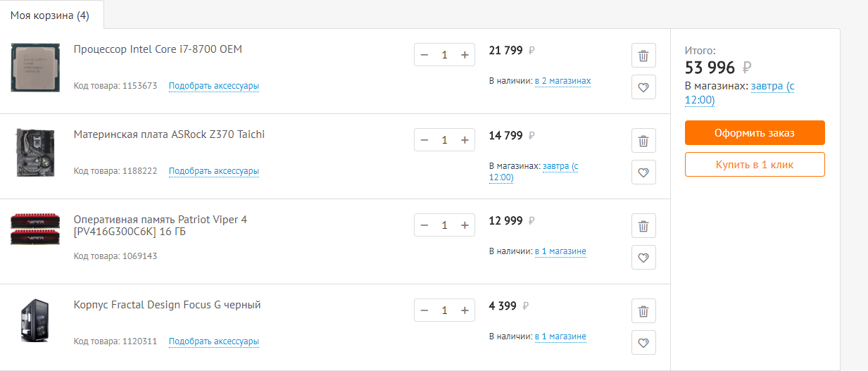The height and width of the screenshot is (371, 868).
Task: Delete Patriot Viper 4 memory from cart
Action: [x=643, y=226]
